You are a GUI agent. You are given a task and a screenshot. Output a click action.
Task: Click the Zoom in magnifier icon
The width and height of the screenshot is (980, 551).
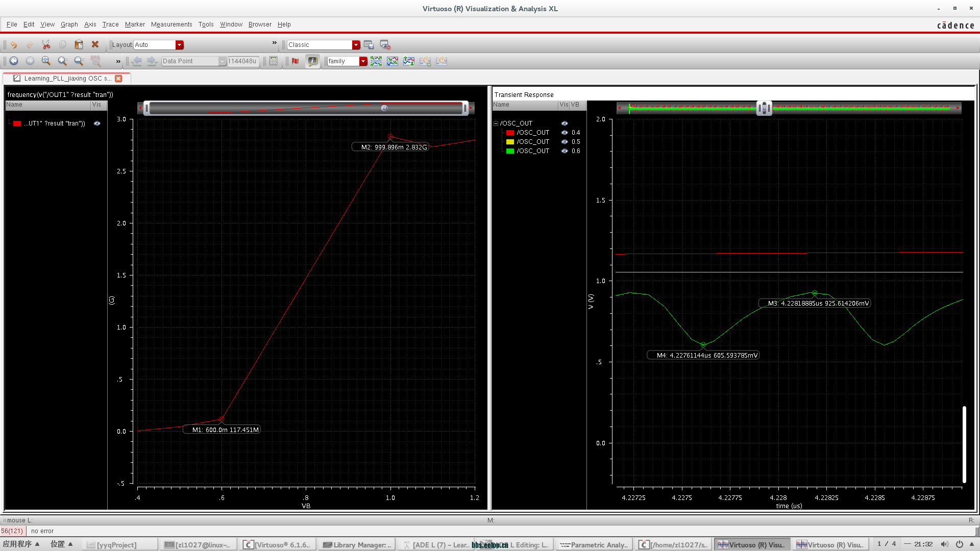tap(63, 61)
